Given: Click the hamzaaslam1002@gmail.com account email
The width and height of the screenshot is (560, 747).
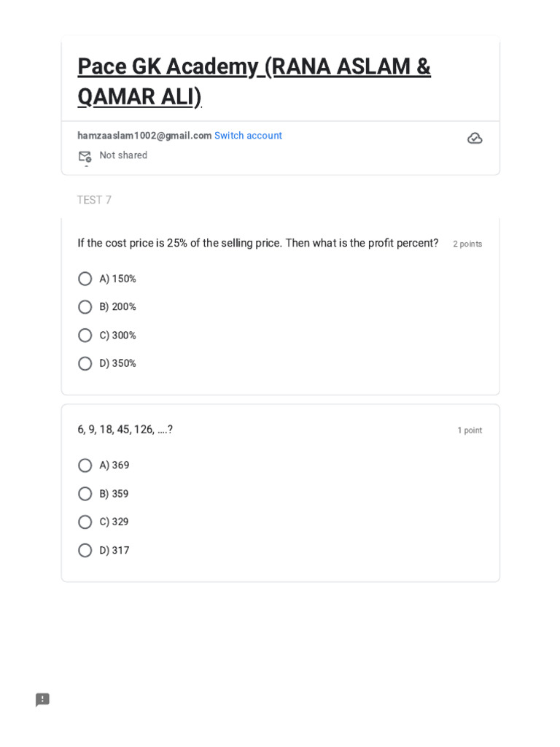Looking at the screenshot, I should (x=144, y=136).
